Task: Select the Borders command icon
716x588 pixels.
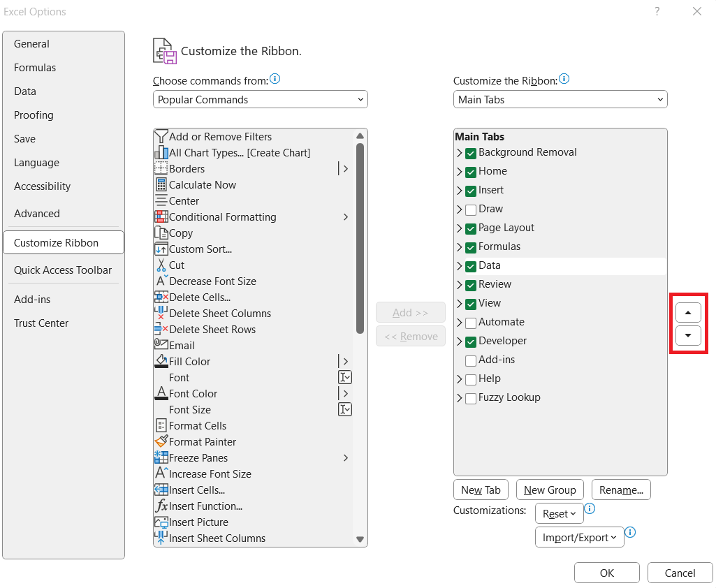Action: tap(161, 168)
